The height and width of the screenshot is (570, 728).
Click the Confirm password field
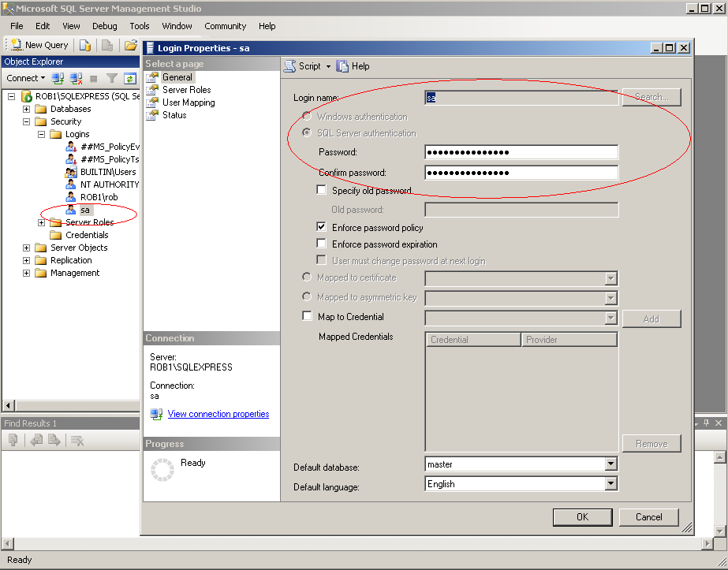tap(521, 173)
